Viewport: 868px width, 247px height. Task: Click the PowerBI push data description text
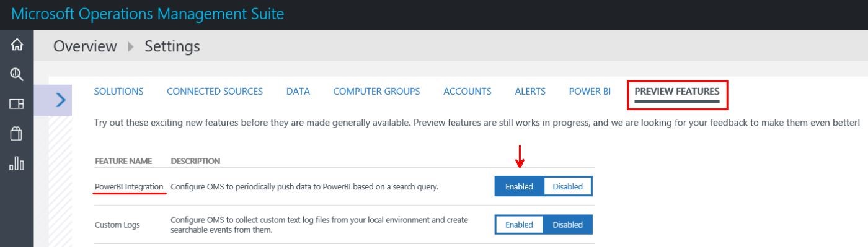pos(304,186)
